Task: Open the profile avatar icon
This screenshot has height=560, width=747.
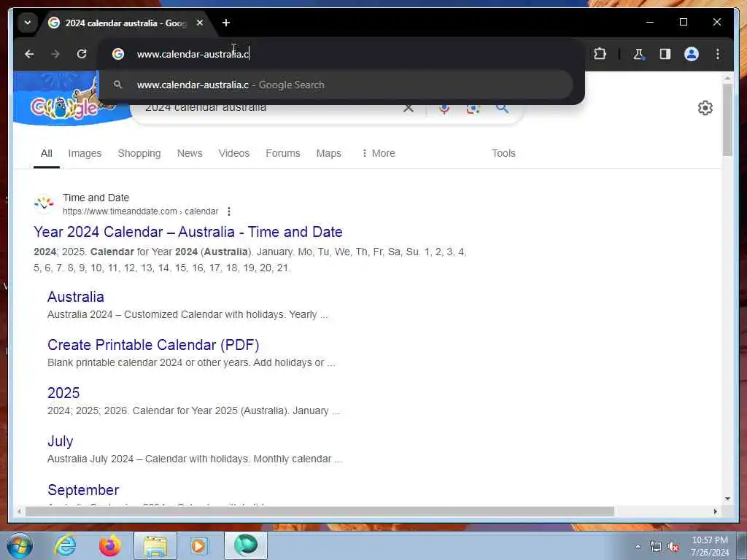Action: [692, 54]
